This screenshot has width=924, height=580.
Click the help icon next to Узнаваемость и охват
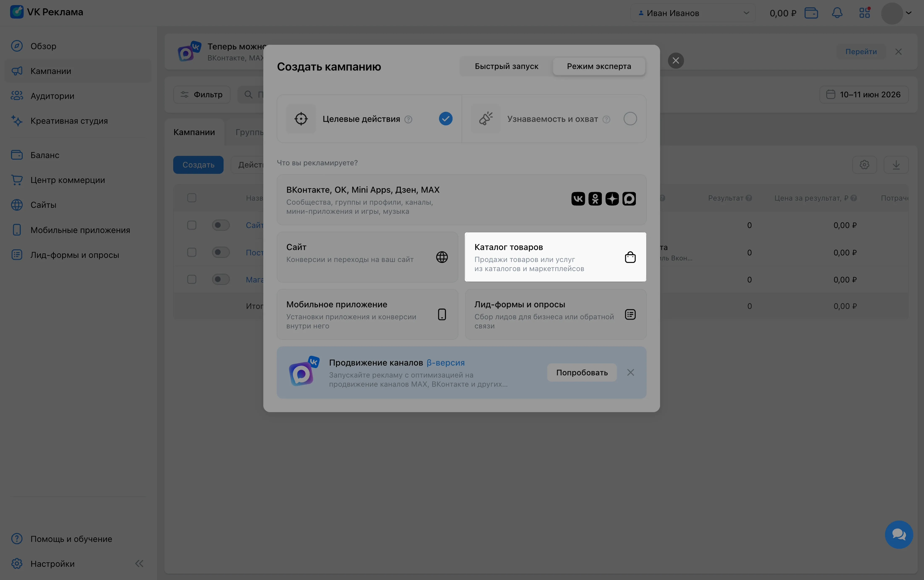(606, 119)
